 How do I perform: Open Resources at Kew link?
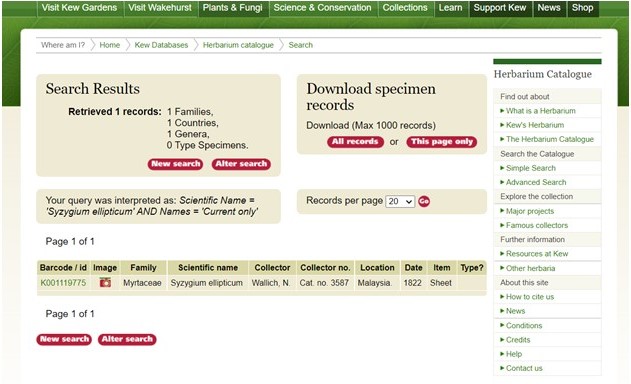point(537,254)
